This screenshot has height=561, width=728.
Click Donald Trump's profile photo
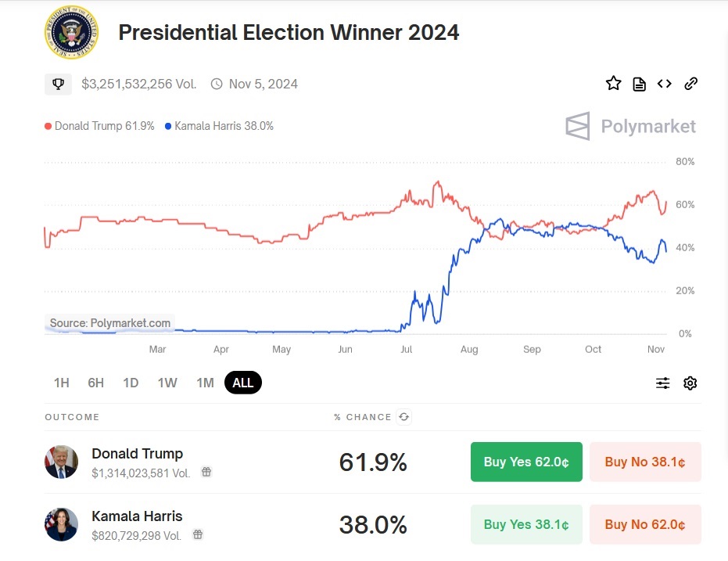61,462
